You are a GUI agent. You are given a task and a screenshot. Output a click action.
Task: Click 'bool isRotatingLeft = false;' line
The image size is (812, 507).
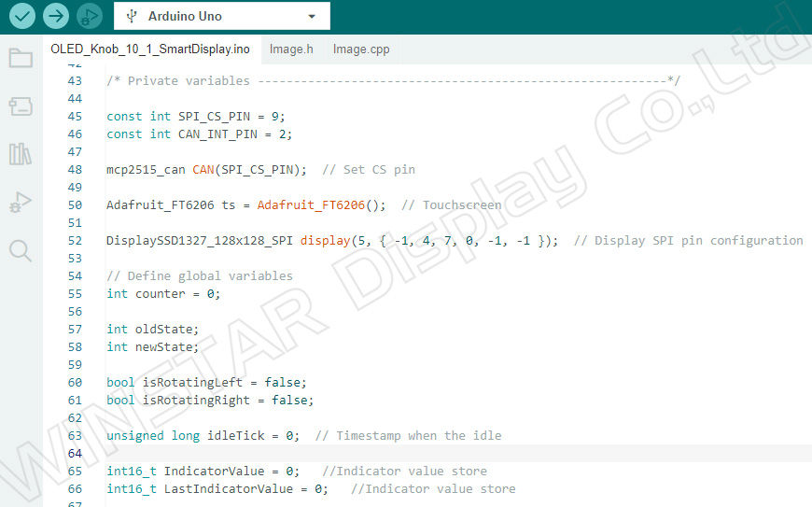point(206,383)
